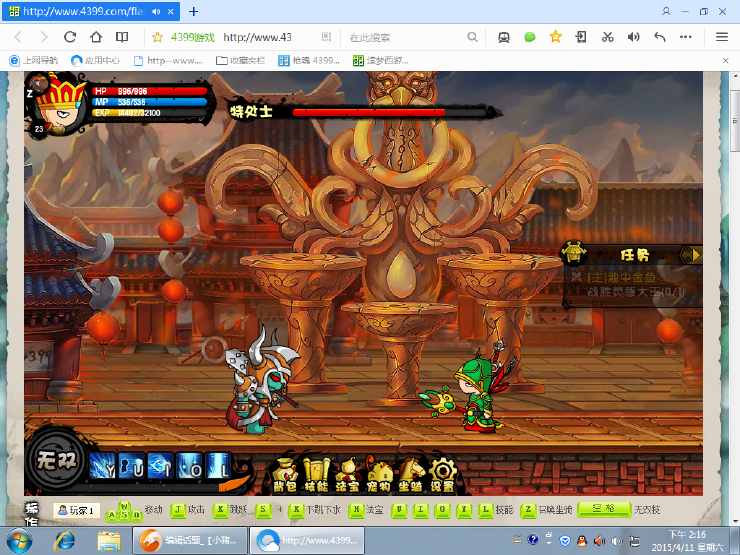This screenshot has width=740, height=555.
Task: Open the 技能 skills scroll menu
Action: pyautogui.click(x=316, y=474)
